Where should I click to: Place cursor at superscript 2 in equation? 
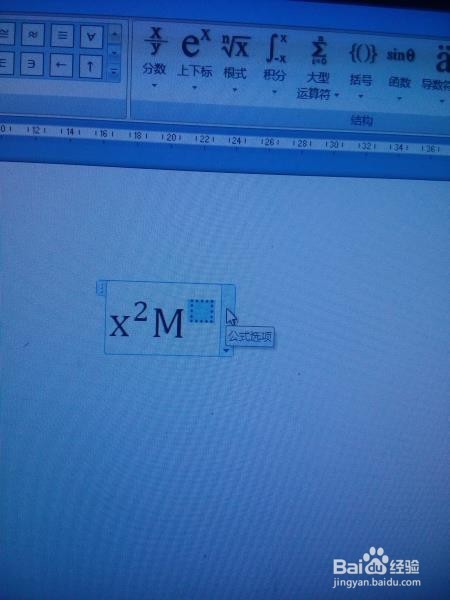pyautogui.click(x=140, y=313)
